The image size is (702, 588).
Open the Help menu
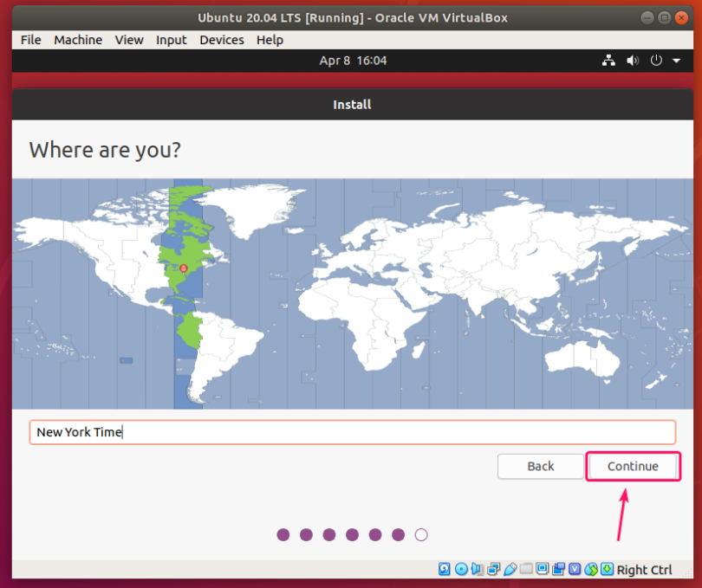[x=270, y=40]
